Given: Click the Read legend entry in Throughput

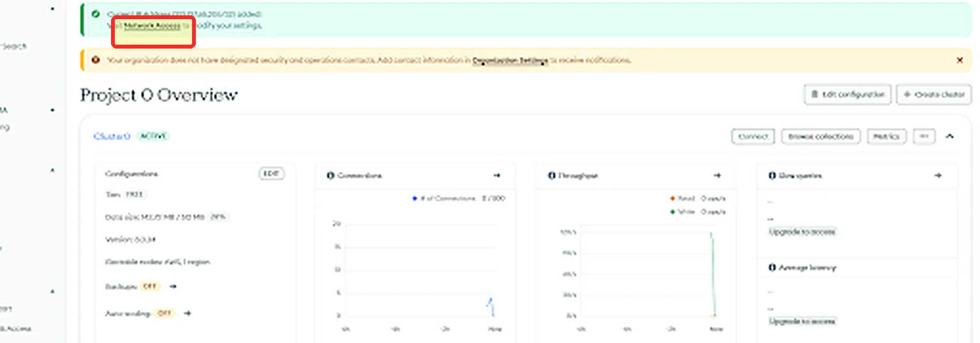Looking at the screenshot, I should click(698, 199).
